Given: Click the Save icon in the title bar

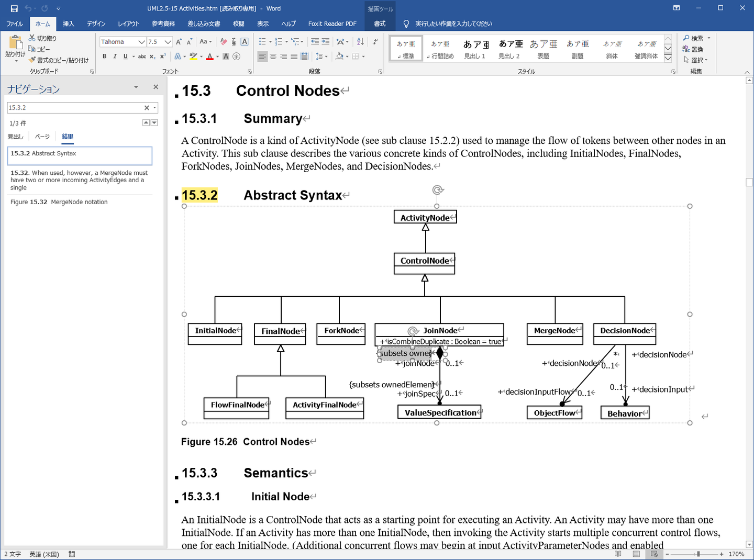Looking at the screenshot, I should (x=14, y=8).
